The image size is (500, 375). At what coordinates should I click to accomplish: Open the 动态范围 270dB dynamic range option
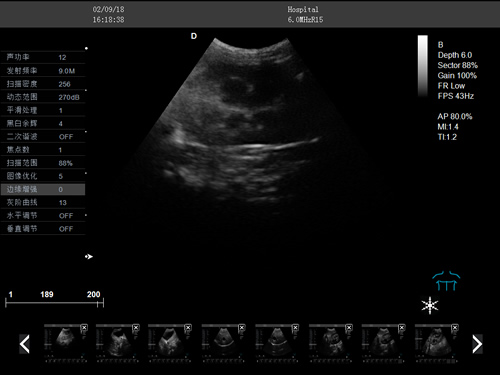[43, 97]
